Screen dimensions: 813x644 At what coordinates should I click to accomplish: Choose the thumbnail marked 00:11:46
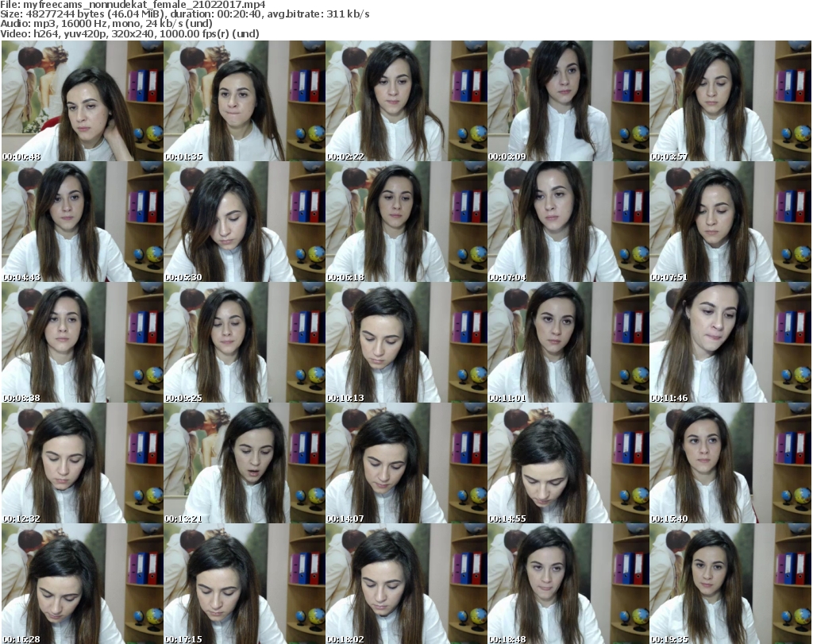(x=730, y=342)
